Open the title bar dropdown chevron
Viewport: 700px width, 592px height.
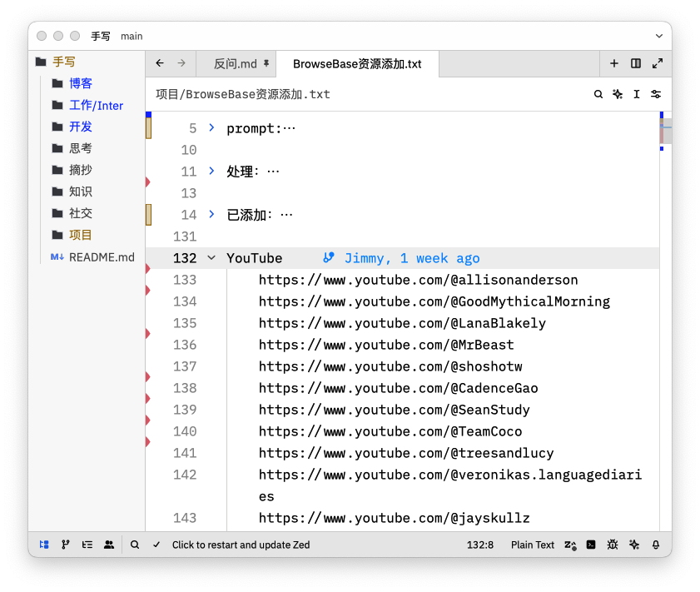point(659,36)
